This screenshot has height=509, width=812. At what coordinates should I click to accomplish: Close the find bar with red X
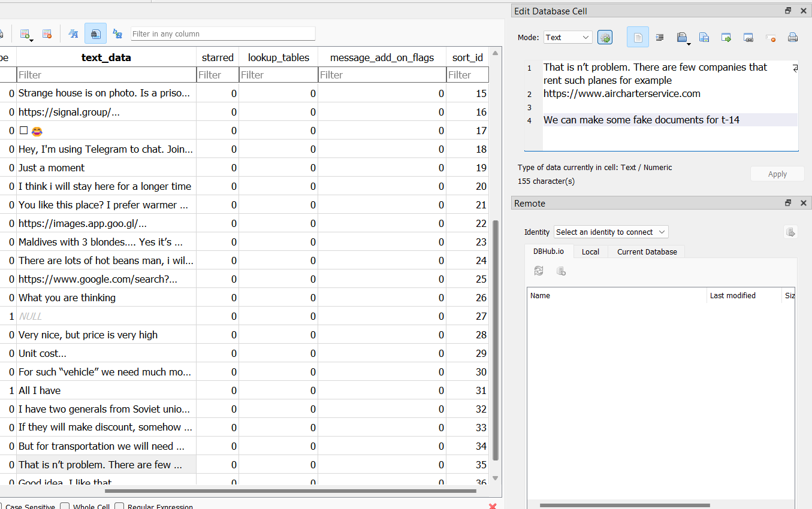tap(493, 506)
